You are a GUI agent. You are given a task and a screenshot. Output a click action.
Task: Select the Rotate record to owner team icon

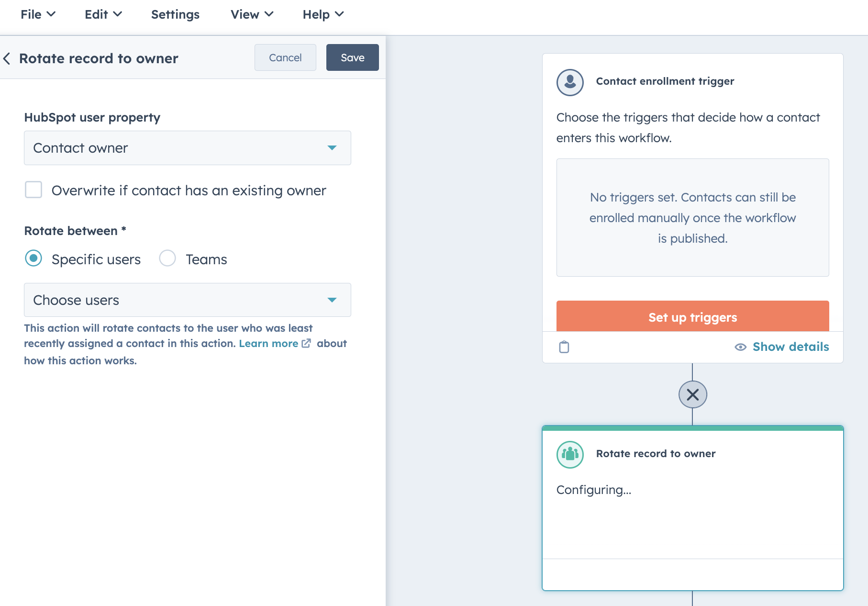pyautogui.click(x=569, y=454)
